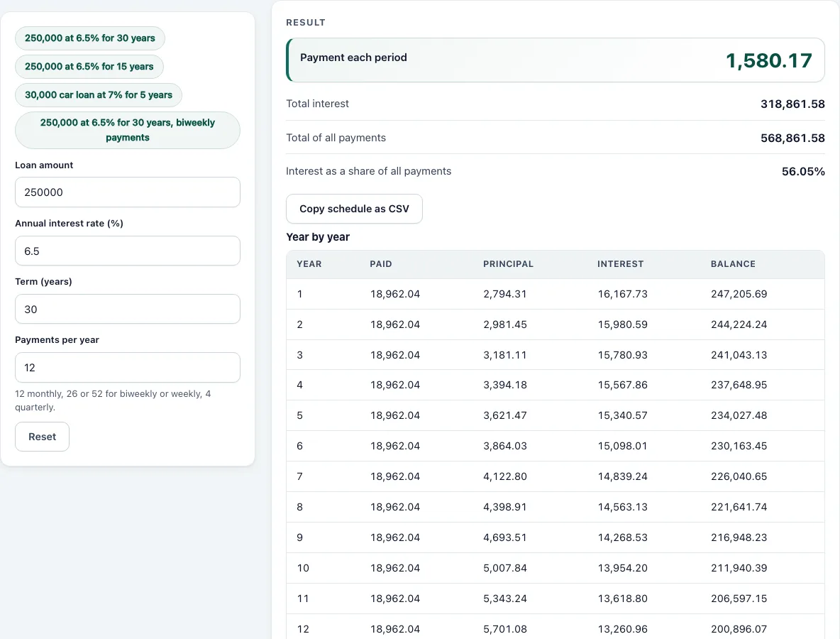Click the Payments per year input

click(x=128, y=367)
